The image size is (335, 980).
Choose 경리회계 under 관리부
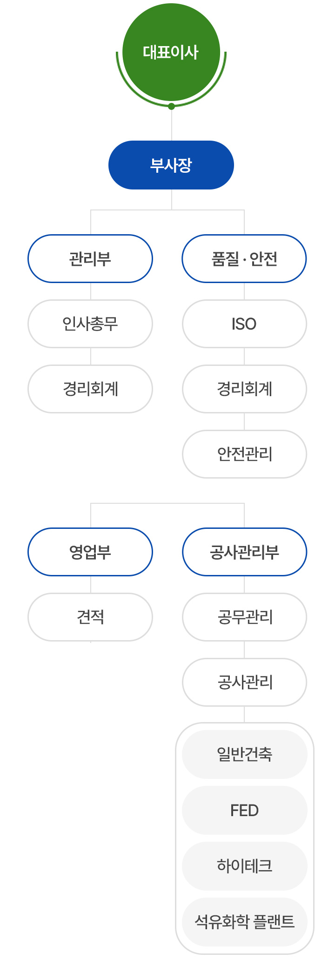[x=90, y=389]
